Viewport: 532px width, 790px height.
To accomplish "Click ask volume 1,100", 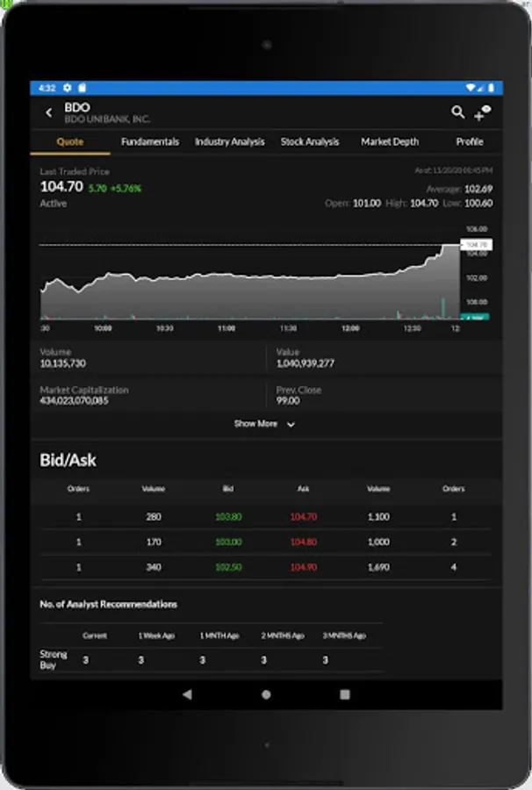I will [x=378, y=516].
